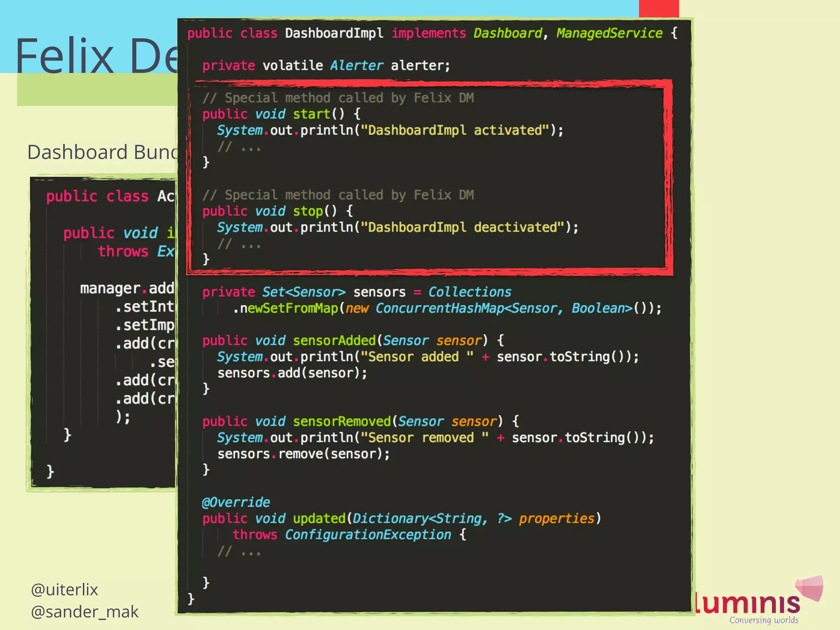Click the 'public class DashboardImpl implements' line

[432, 33]
